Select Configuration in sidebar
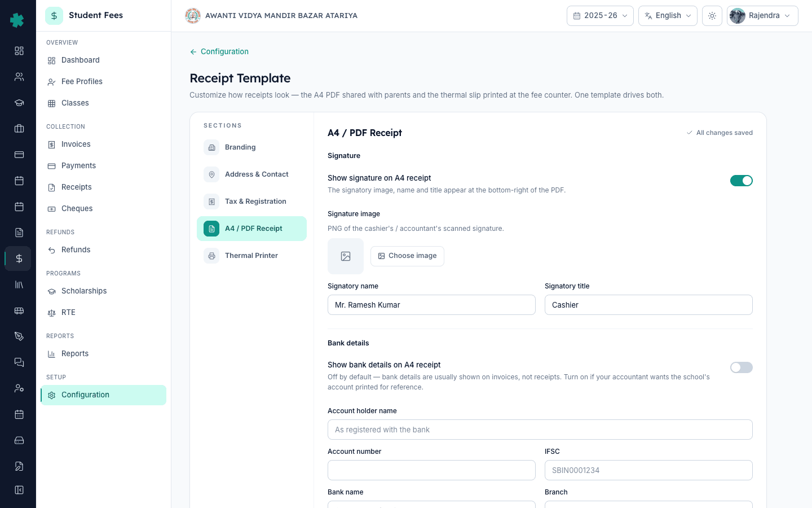 pos(103,395)
